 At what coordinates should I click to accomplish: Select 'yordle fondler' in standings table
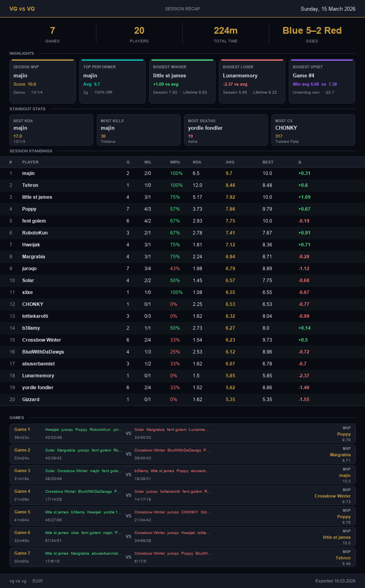[x=38, y=388]
